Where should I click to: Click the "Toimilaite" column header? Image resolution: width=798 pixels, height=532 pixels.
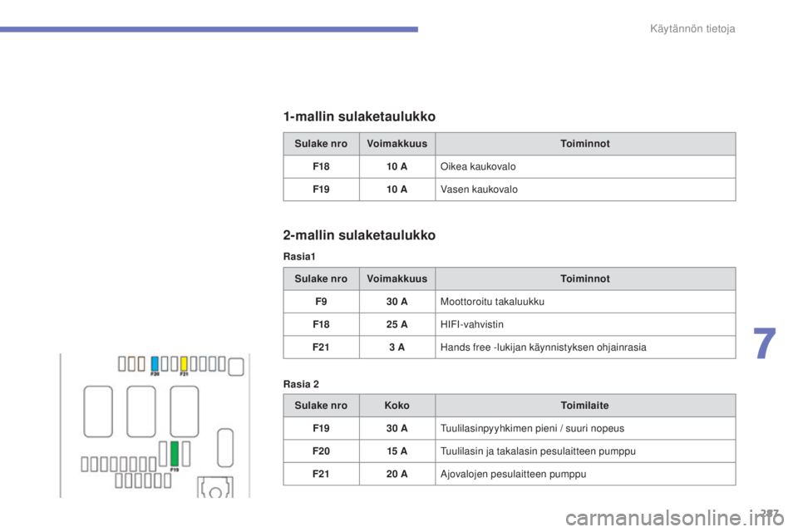585,406
